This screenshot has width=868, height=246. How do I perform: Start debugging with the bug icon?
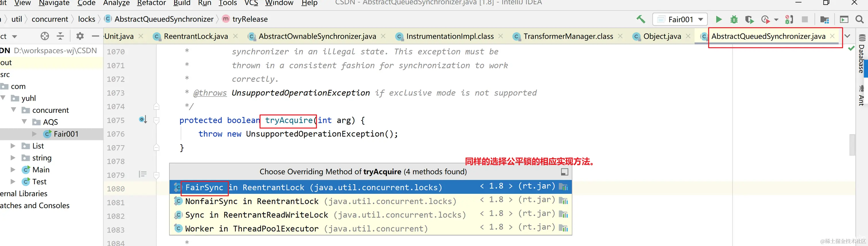tap(734, 19)
